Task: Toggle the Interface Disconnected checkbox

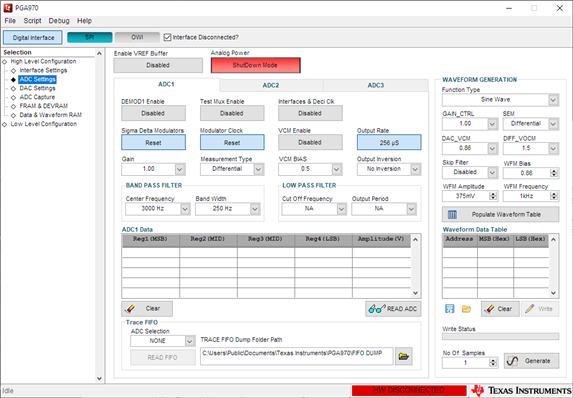Action: point(167,37)
